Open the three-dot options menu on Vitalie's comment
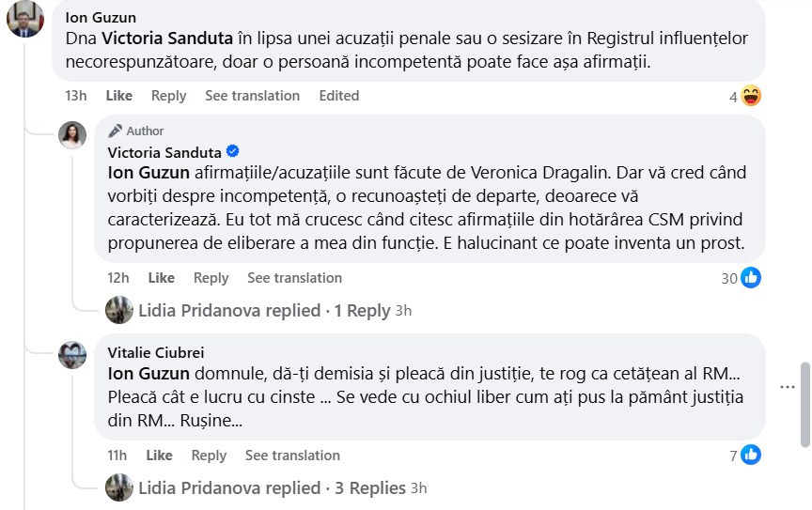Screen dimensions: 812x510 788,387
